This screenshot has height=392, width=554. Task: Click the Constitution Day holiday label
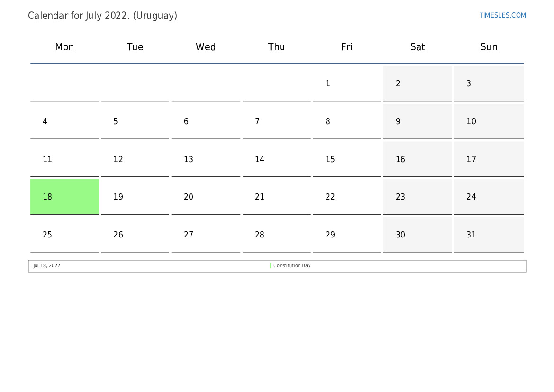[292, 266]
